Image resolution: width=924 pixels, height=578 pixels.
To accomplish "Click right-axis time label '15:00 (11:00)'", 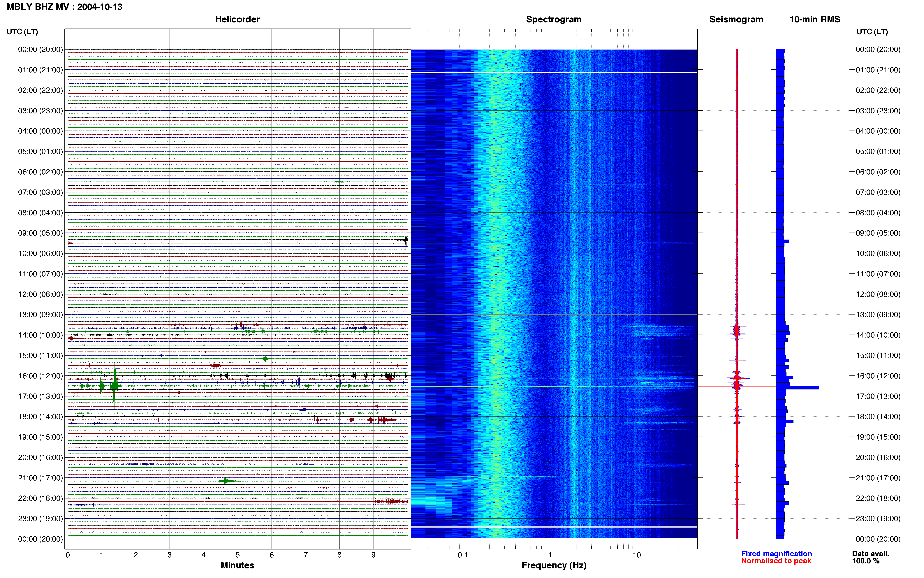I will click(878, 356).
